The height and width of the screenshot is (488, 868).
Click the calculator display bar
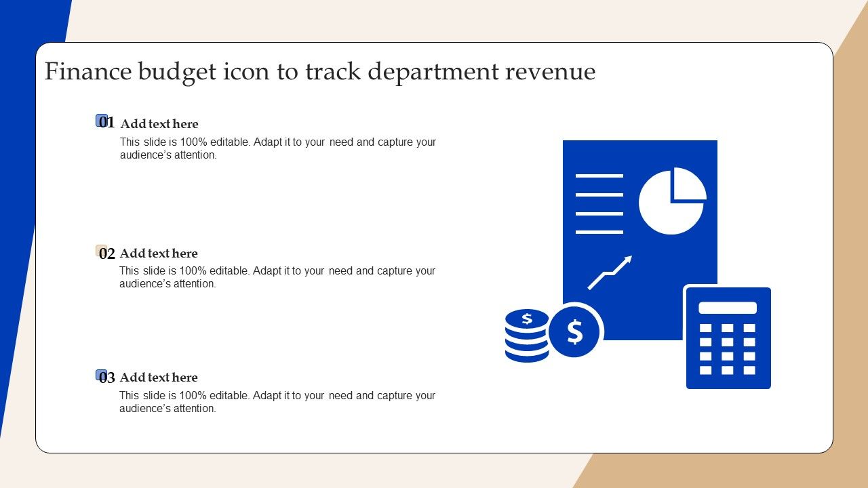[728, 308]
